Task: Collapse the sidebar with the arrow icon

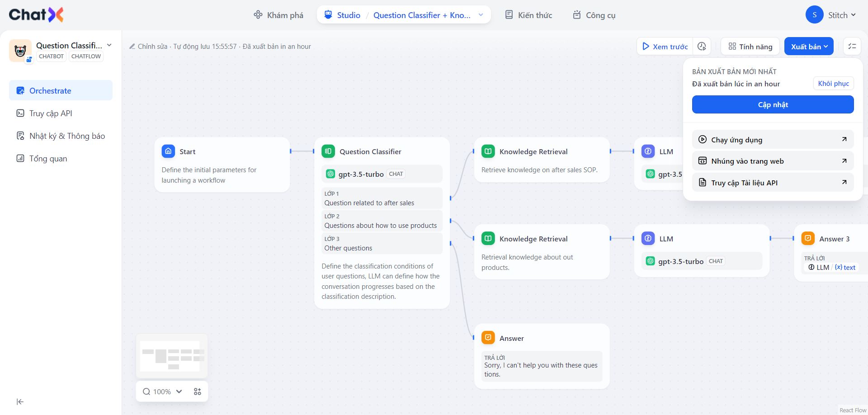Action: 20,401
